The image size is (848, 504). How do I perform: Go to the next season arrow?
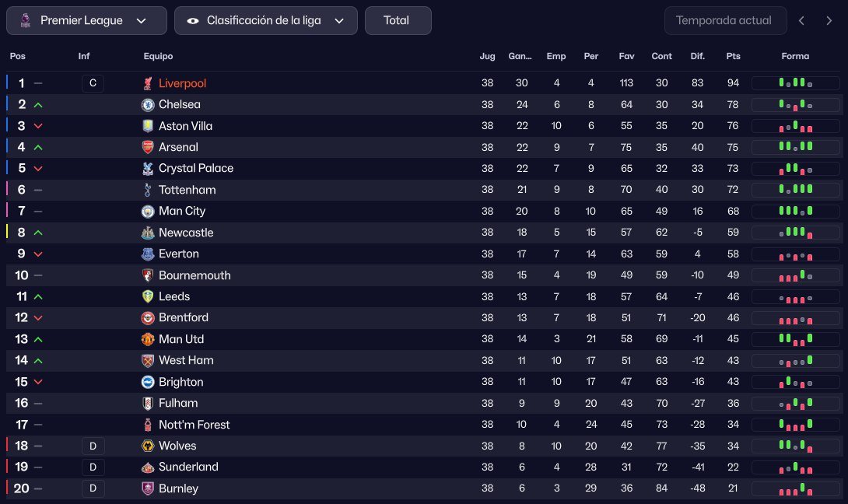pos(829,21)
